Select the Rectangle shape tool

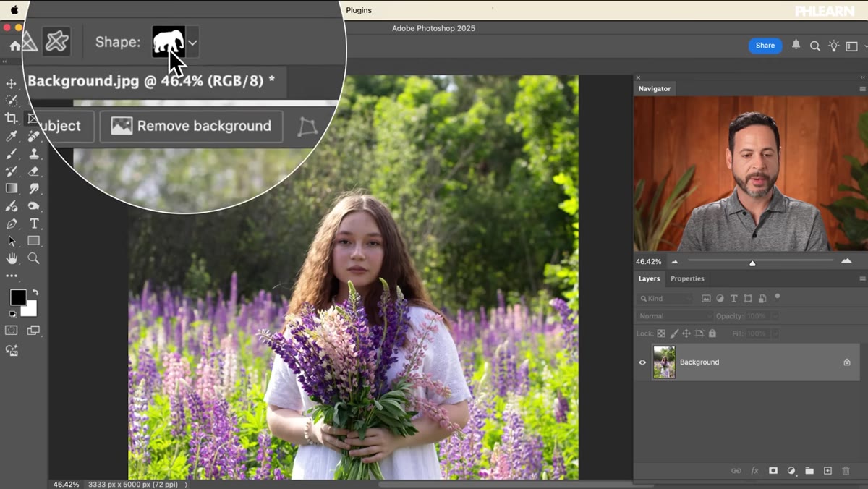tap(34, 241)
